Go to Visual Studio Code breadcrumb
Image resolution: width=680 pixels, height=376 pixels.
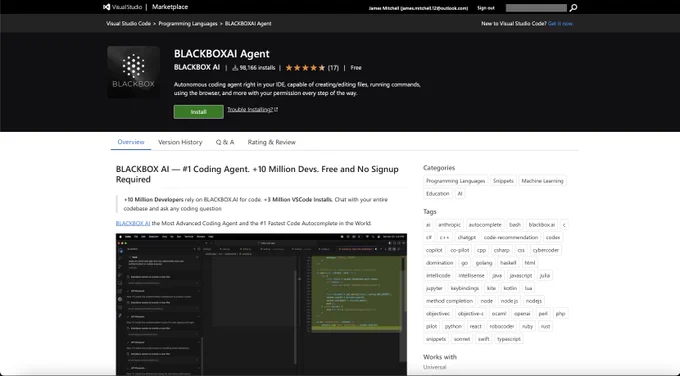click(x=128, y=23)
